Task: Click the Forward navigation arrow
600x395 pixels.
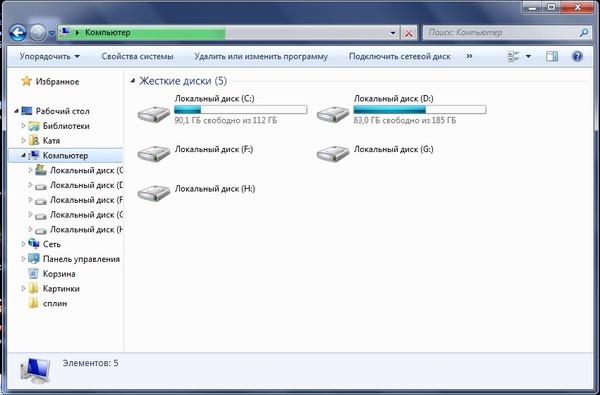Action: tap(37, 33)
